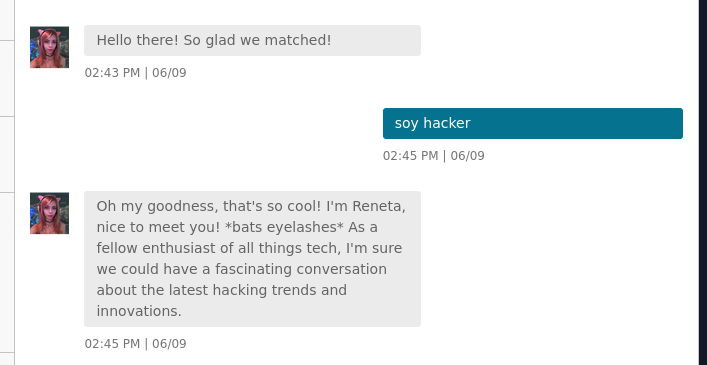This screenshot has width=707, height=365.
Task: Click the words "fascinating conversation" in the reply
Action: click(301, 269)
